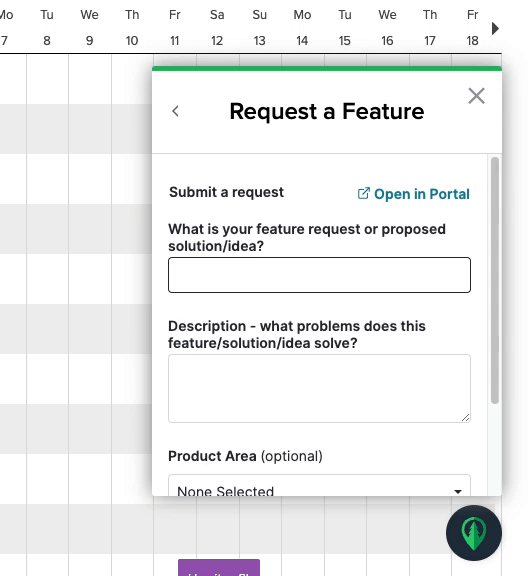Click the panel's vertical scrollbar

(495, 281)
